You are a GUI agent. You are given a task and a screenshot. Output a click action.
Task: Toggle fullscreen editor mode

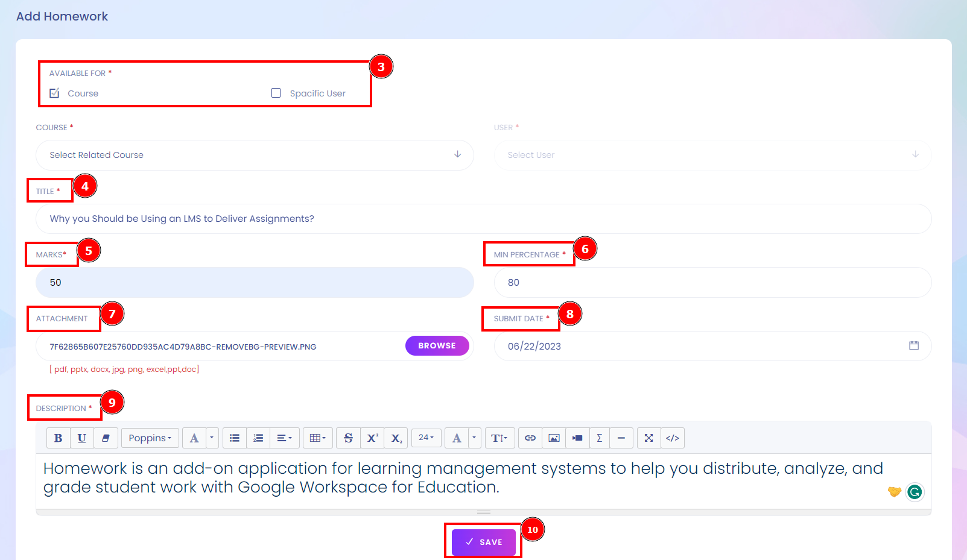[649, 438]
